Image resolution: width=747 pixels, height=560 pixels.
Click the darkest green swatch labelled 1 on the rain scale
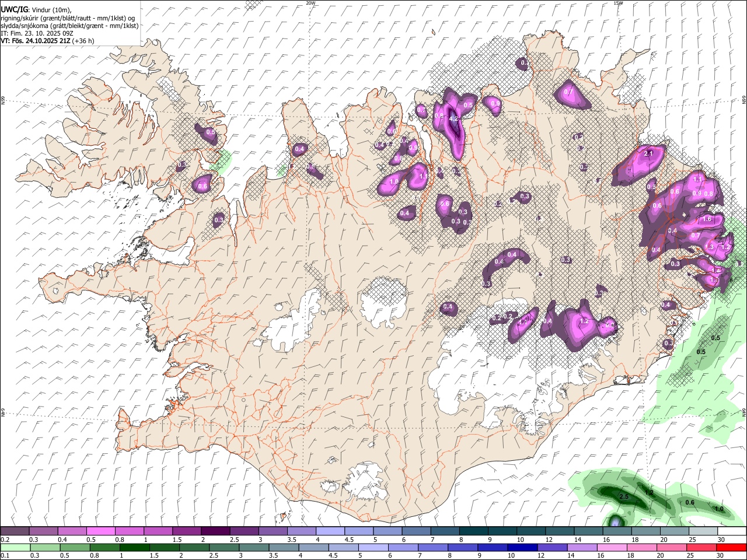pos(134,547)
